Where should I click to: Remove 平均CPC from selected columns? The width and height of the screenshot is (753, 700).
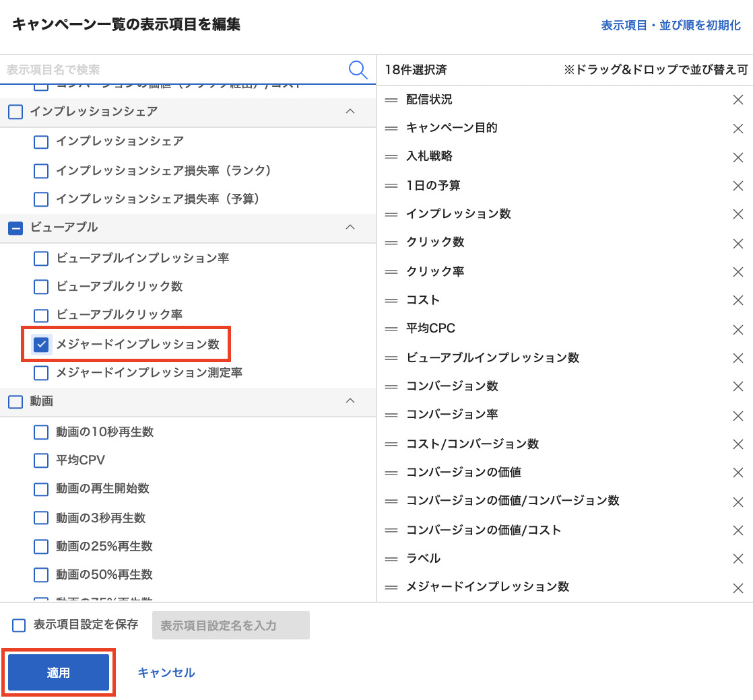[738, 329]
